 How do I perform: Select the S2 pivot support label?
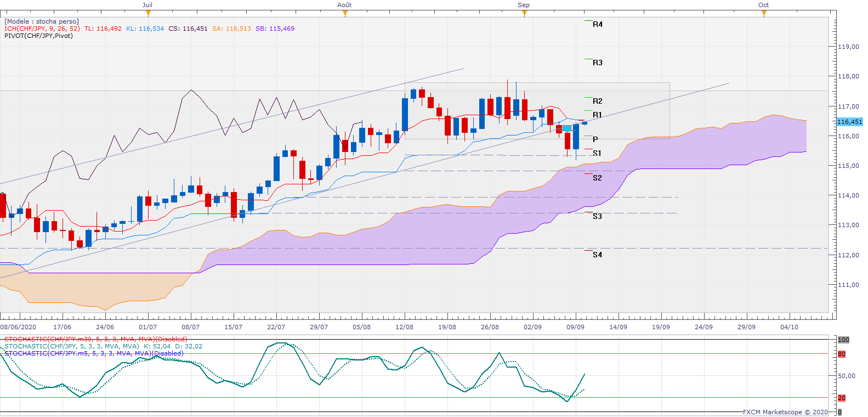(x=597, y=178)
